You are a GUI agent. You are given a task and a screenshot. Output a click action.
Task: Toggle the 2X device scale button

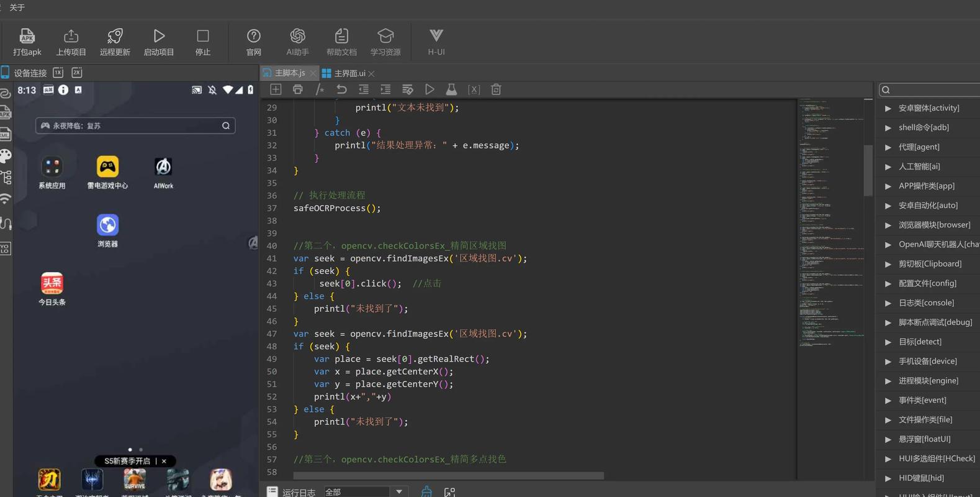pyautogui.click(x=77, y=73)
